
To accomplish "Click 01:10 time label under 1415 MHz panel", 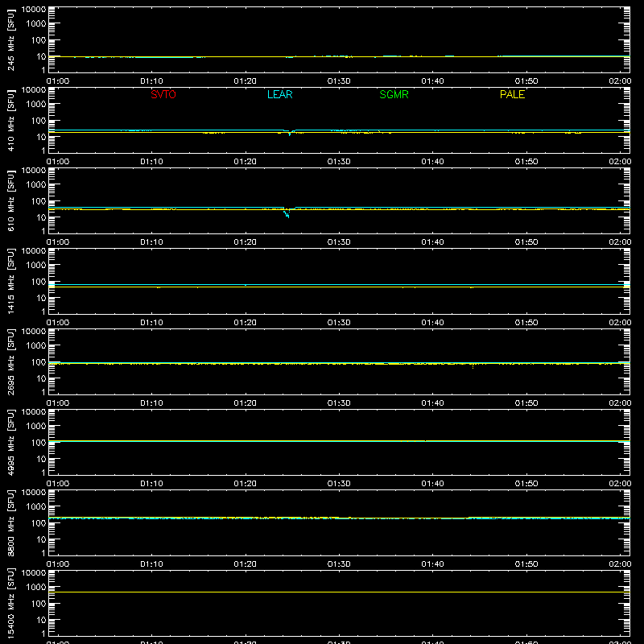I will [x=151, y=323].
